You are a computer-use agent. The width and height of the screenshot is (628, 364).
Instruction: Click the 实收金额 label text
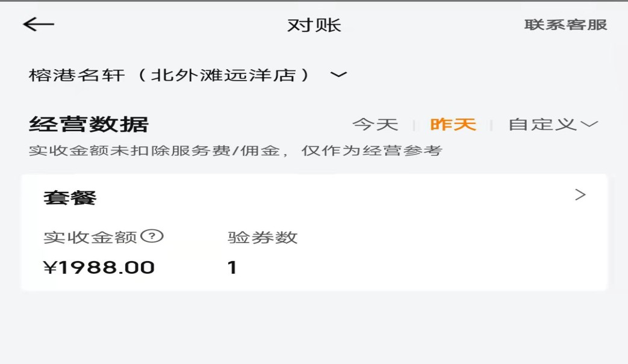pyautogui.click(x=90, y=238)
